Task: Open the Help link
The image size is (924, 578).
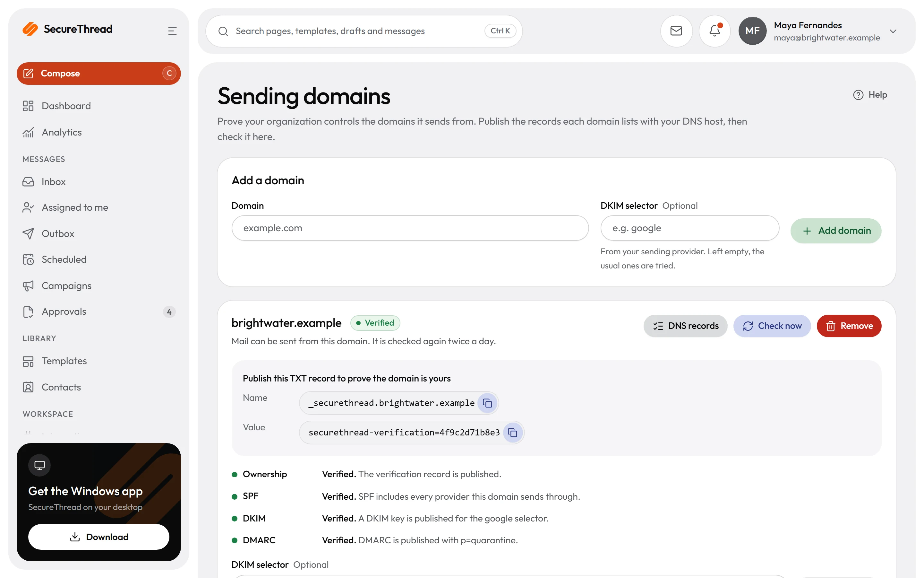Action: click(870, 95)
